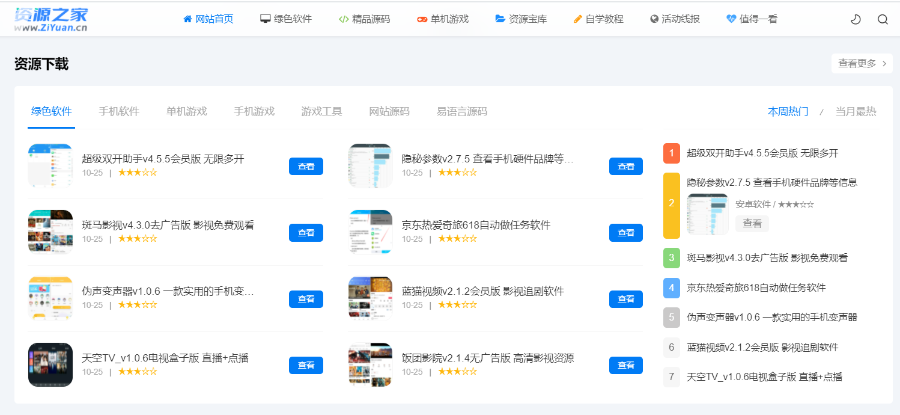Select the 绿色软件 resource tab
This screenshot has height=415, width=900.
(52, 111)
